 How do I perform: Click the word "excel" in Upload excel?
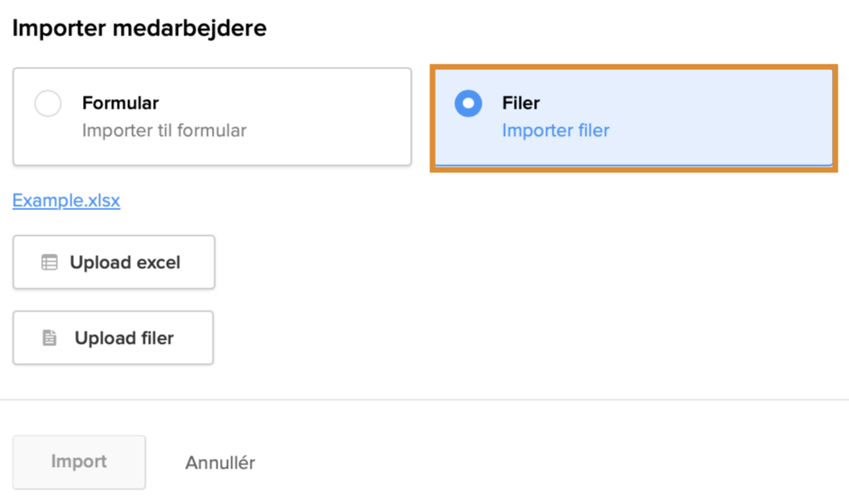coord(158,262)
